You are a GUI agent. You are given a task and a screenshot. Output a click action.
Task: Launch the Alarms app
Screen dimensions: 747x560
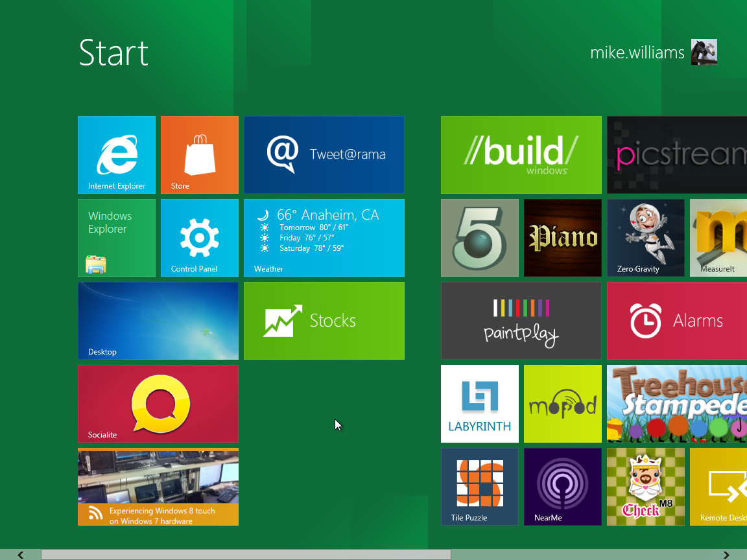click(x=676, y=321)
